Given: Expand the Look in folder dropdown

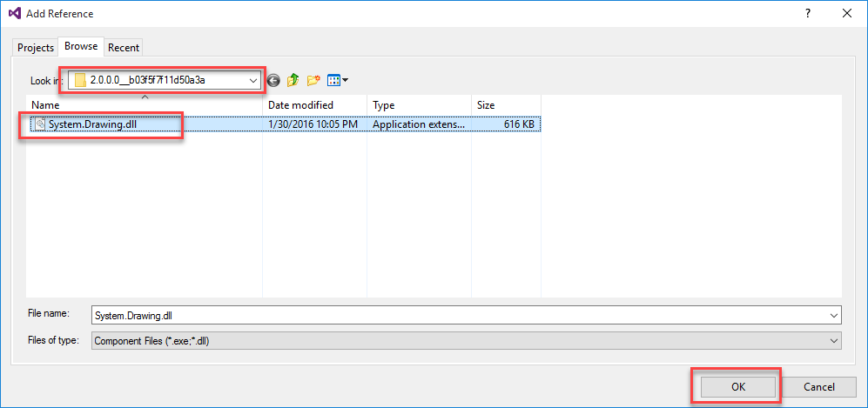Looking at the screenshot, I should click(x=253, y=80).
